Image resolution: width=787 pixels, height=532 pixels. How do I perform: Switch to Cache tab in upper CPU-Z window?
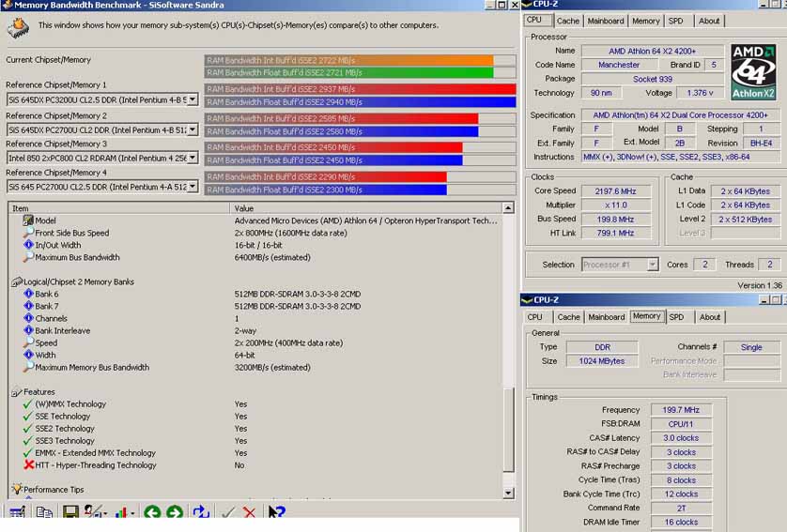(x=567, y=21)
